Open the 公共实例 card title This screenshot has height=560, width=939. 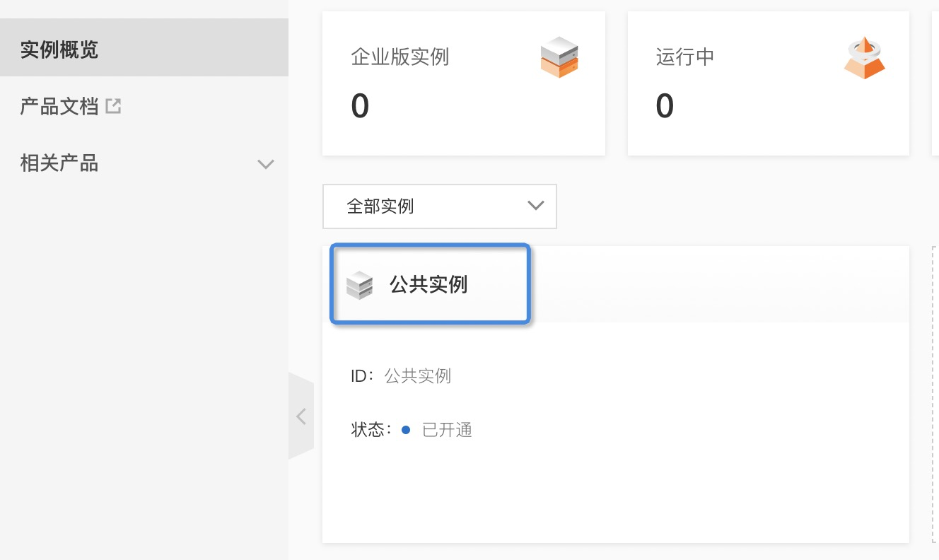pyautogui.click(x=428, y=285)
